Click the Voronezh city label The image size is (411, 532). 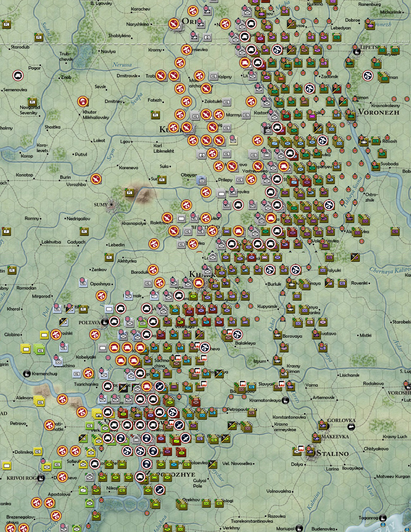(x=379, y=112)
